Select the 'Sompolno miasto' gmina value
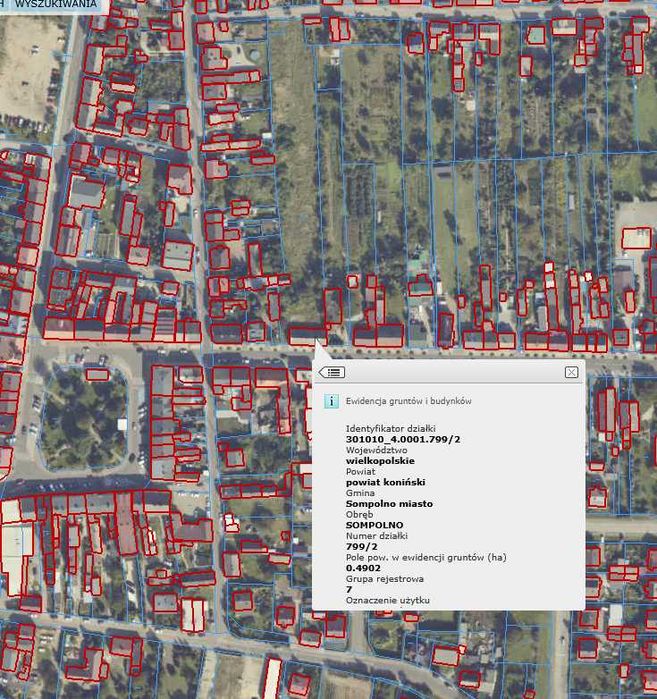Viewport: 657px width, 699px height. coord(389,504)
